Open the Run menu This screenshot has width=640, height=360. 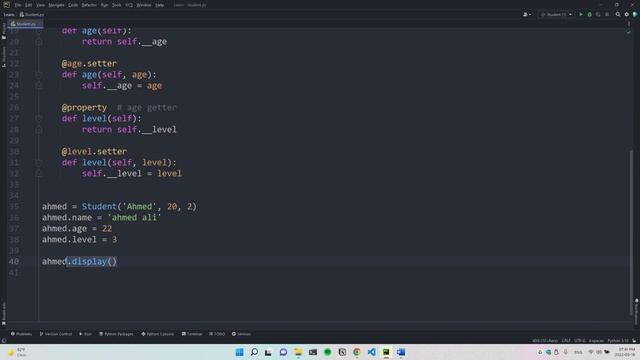click(104, 5)
